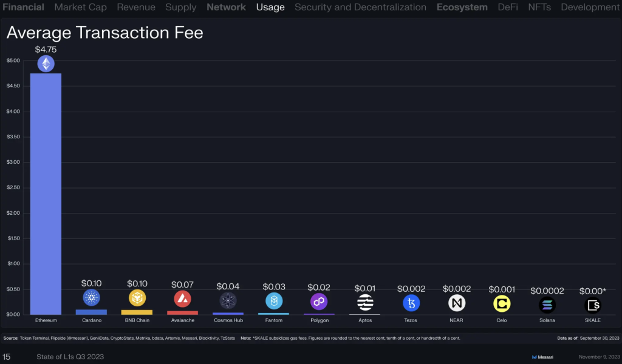This screenshot has width=622, height=364.
Task: Open Security and Decentralization tab
Action: 361,7
